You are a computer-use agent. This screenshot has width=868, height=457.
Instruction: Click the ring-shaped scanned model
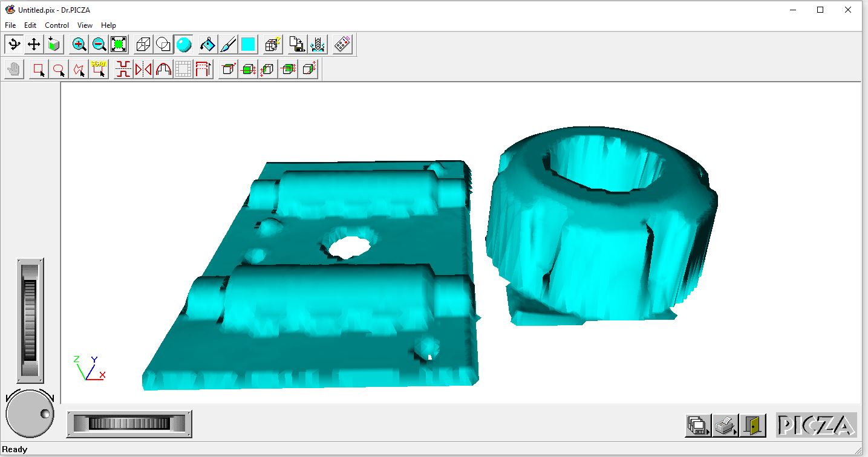point(602,225)
